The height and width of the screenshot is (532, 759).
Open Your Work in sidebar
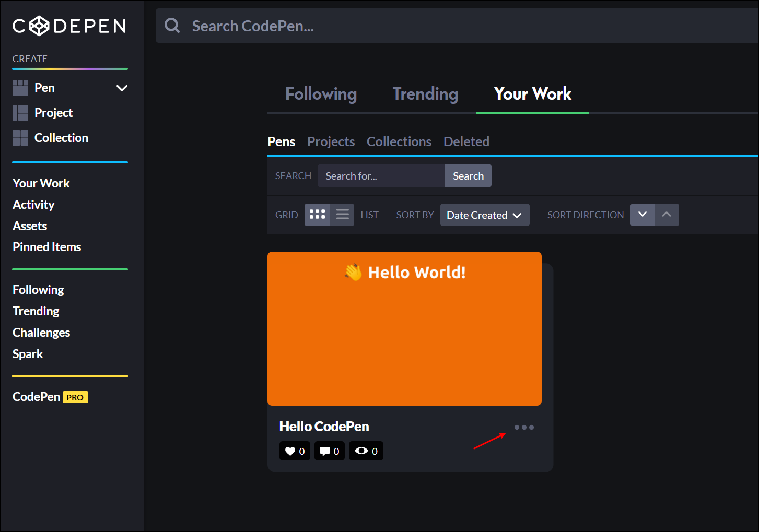[41, 183]
